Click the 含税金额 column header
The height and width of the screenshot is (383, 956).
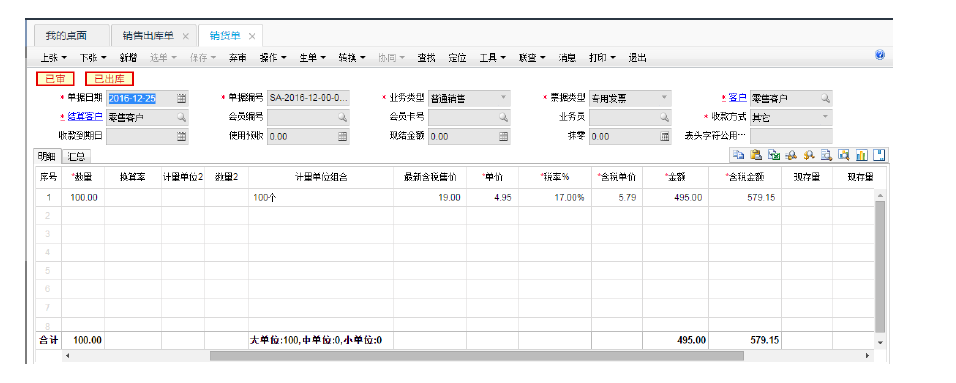coord(745,177)
